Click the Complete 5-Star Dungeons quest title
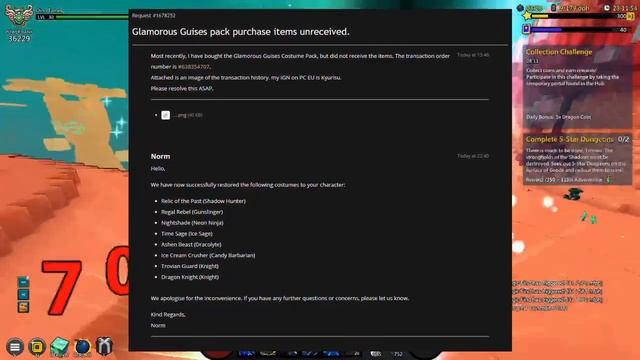 pos(569,139)
